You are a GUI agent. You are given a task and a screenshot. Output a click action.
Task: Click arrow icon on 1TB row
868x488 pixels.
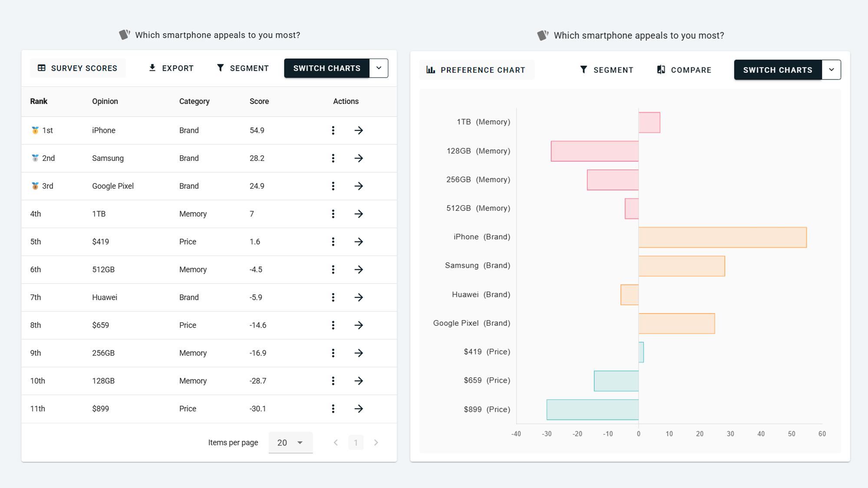point(358,214)
